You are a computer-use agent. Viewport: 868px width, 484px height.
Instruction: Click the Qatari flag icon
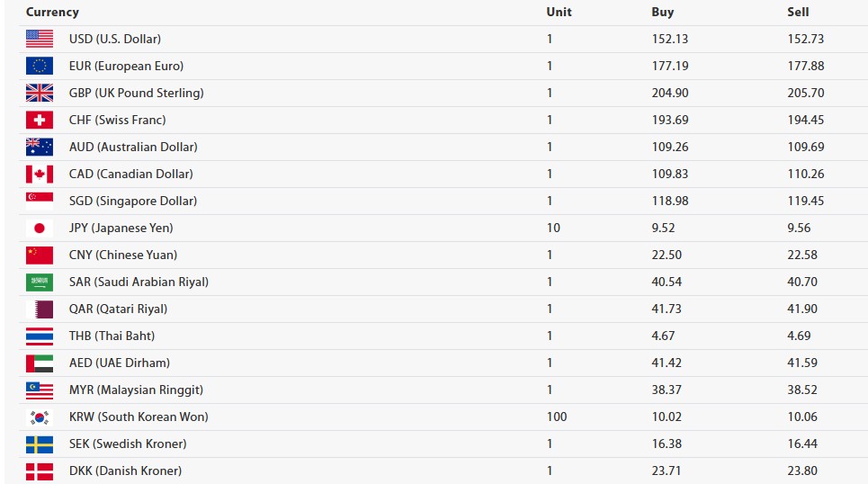[40, 309]
